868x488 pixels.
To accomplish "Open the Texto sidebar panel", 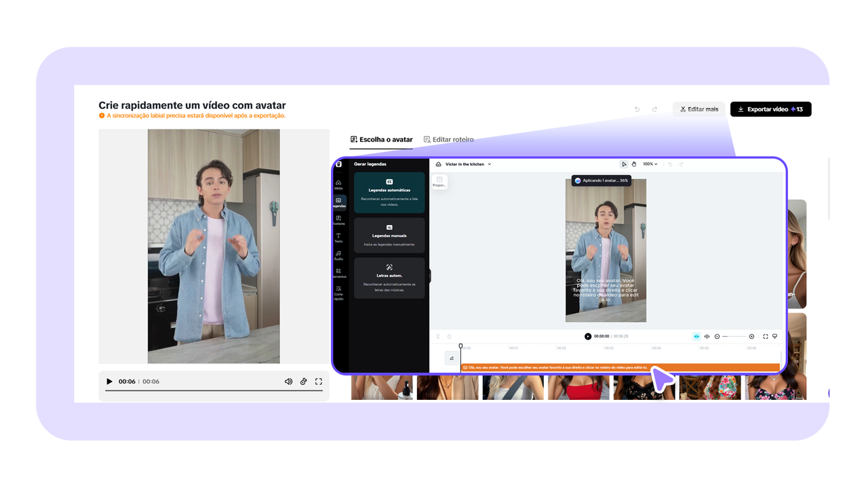I will pyautogui.click(x=338, y=238).
